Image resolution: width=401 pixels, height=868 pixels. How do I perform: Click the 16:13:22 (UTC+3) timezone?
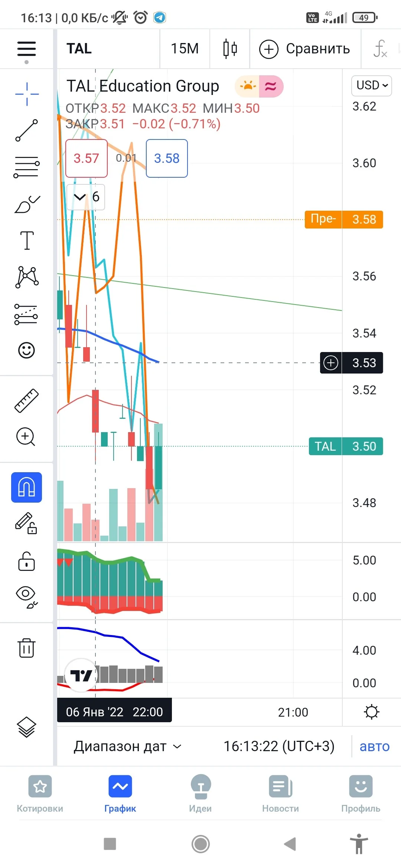[279, 746]
